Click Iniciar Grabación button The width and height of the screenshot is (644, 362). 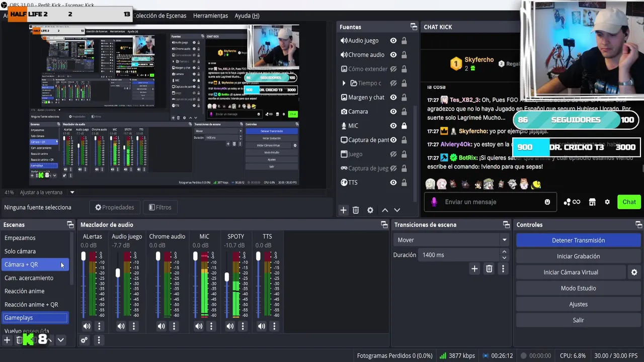click(x=578, y=256)
